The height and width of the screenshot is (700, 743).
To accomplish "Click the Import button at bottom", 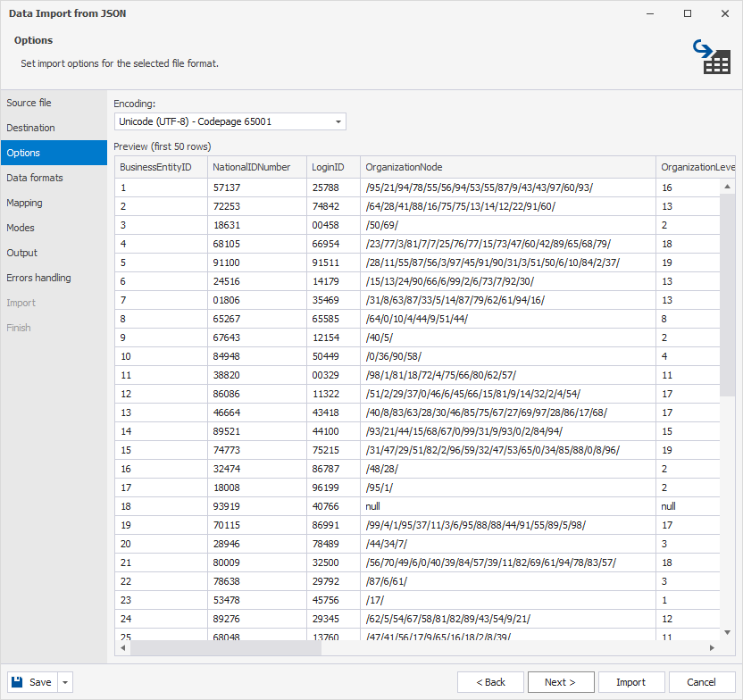I will pos(631,682).
